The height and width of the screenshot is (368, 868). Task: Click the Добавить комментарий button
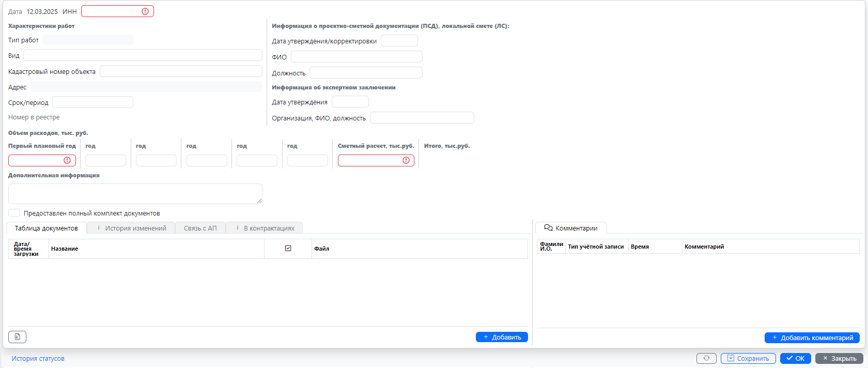click(x=812, y=338)
